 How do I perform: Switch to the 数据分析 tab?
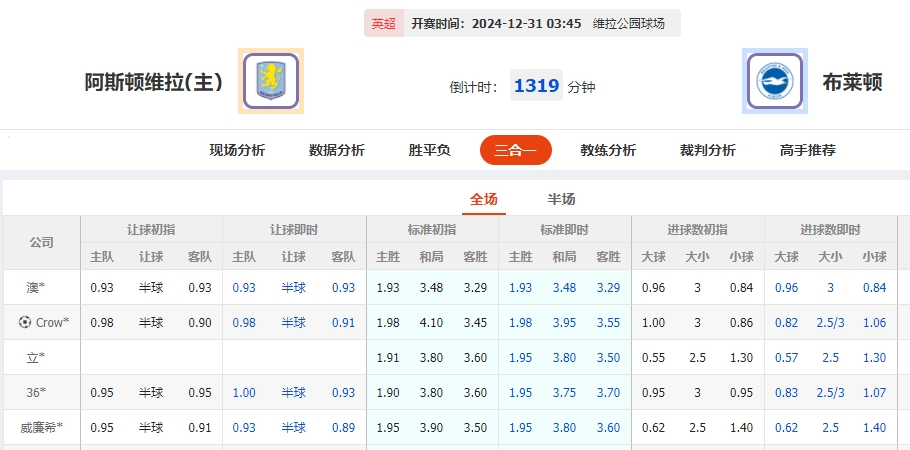pos(337,150)
